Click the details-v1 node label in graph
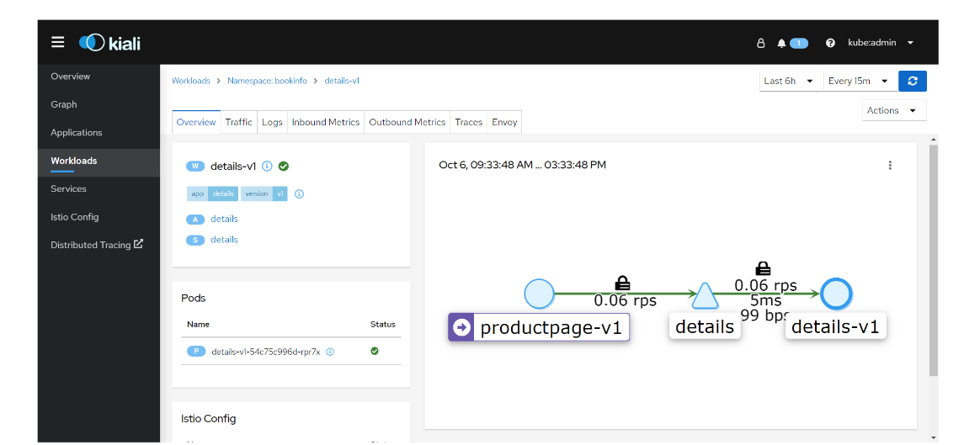Screen dimensions: 980x445 tap(836, 327)
